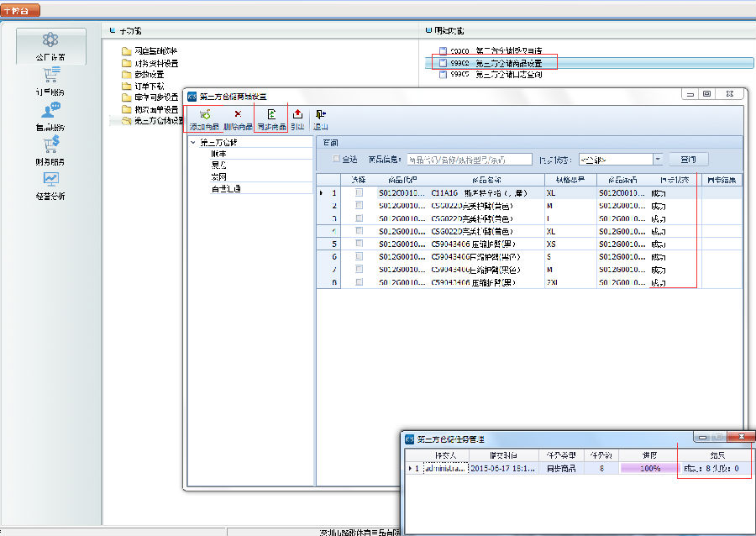Select 百世汇通 in the warehouse tree

pyautogui.click(x=226, y=188)
